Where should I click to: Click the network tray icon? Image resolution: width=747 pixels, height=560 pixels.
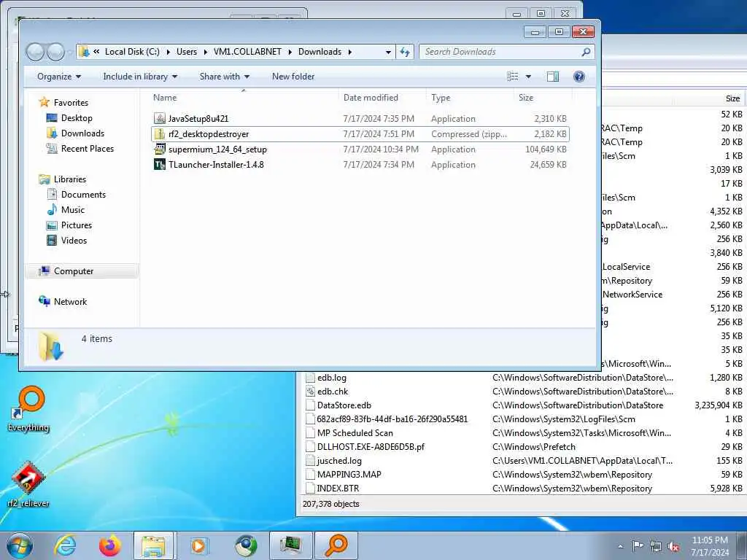pos(656,546)
